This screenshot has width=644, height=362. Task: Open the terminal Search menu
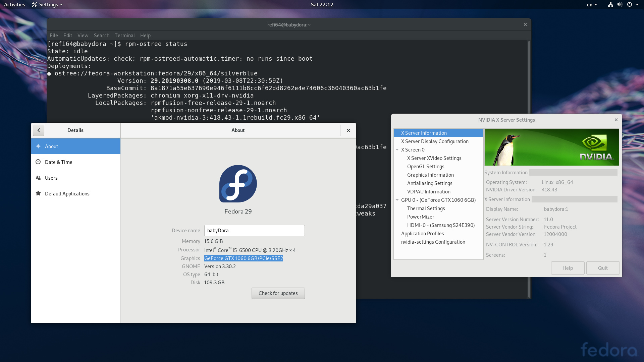point(102,36)
